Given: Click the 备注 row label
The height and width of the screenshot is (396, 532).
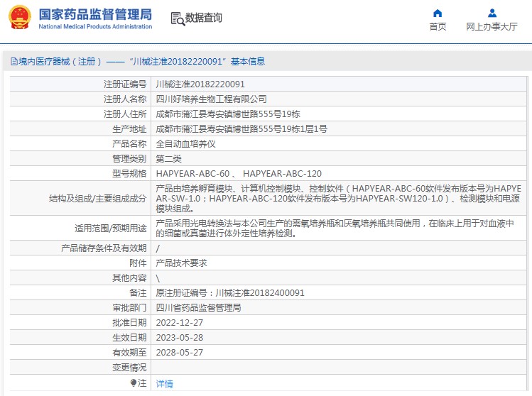Looking at the screenshot, I should point(138,293).
